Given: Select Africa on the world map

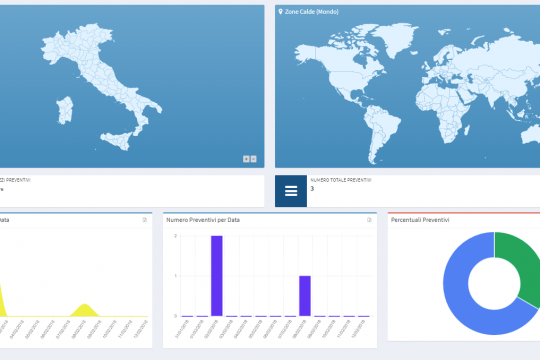Looking at the screenshot, I should [443, 110].
